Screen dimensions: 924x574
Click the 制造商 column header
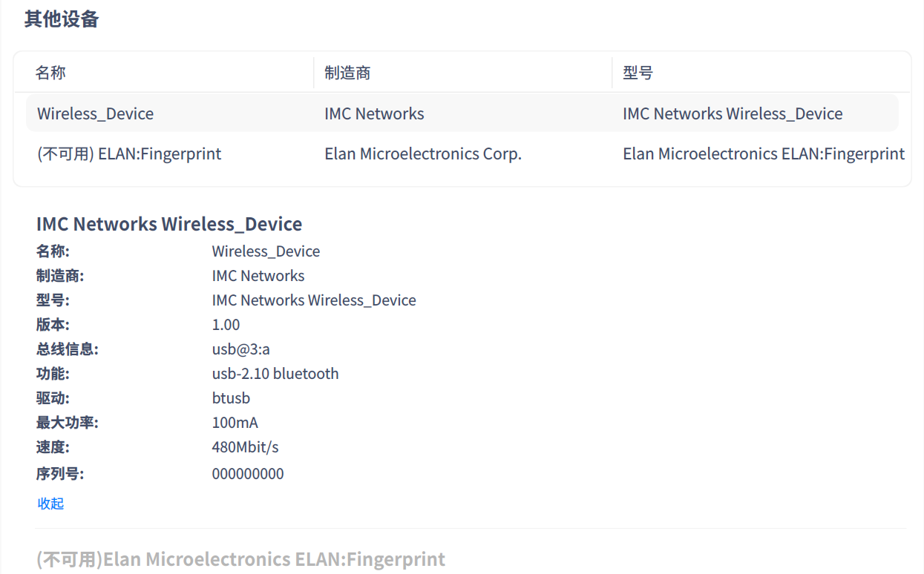click(347, 73)
